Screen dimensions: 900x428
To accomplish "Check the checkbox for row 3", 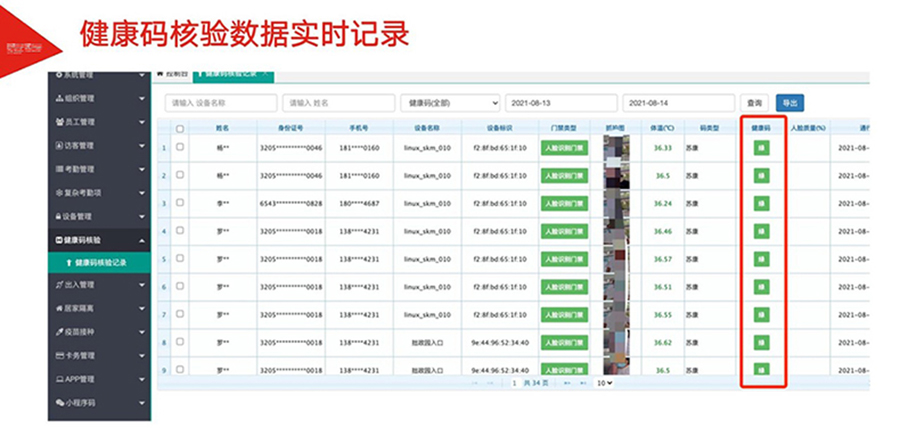I will (180, 203).
